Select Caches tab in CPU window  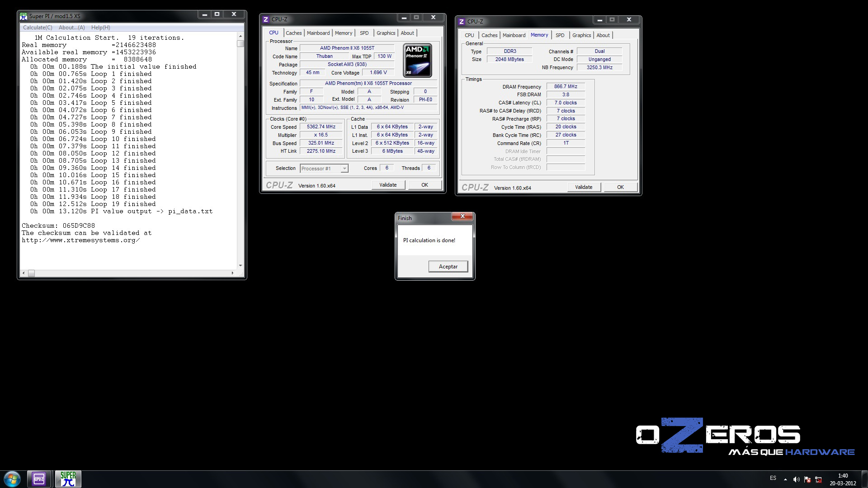293,33
